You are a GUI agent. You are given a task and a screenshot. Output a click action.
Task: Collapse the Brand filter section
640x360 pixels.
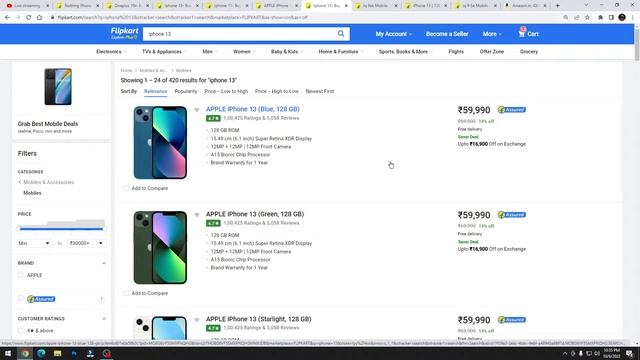pos(104,263)
